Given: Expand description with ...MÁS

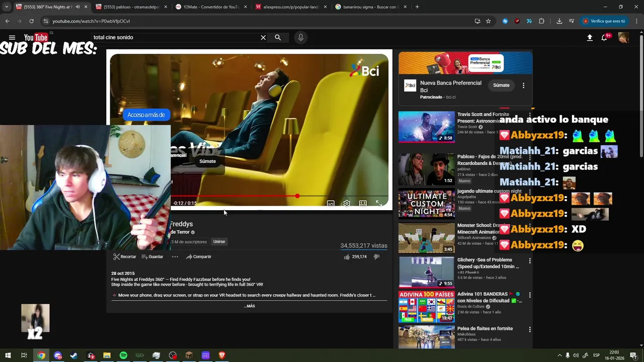Looking at the screenshot, I should [x=250, y=306].
